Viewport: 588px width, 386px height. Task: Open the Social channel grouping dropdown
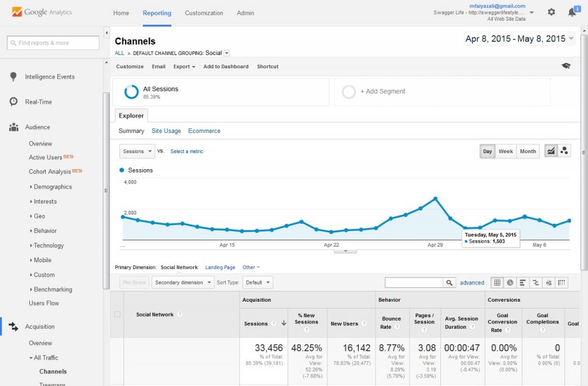(227, 53)
